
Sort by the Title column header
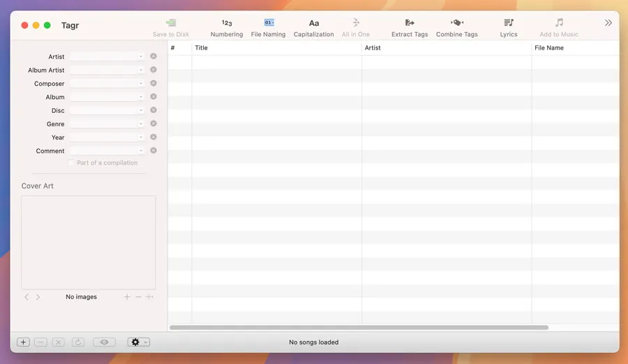[x=276, y=48]
